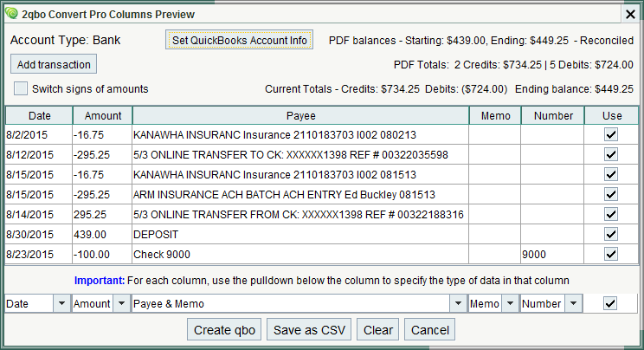The height and width of the screenshot is (350, 644).
Task: Enable Switch signs of amounts checkbox
Action: [21, 88]
